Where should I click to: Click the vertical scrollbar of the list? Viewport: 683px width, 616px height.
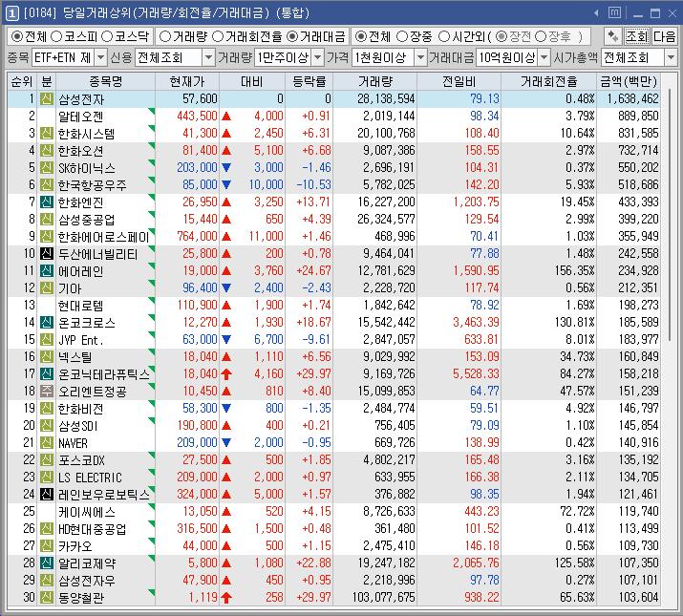670,214
